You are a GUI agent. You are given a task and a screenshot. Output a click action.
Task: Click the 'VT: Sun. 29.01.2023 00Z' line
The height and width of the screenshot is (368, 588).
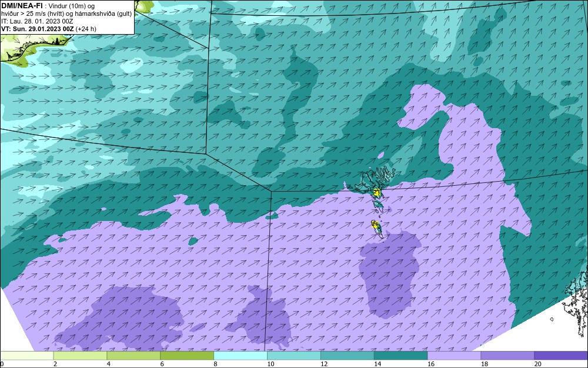[x=38, y=29]
